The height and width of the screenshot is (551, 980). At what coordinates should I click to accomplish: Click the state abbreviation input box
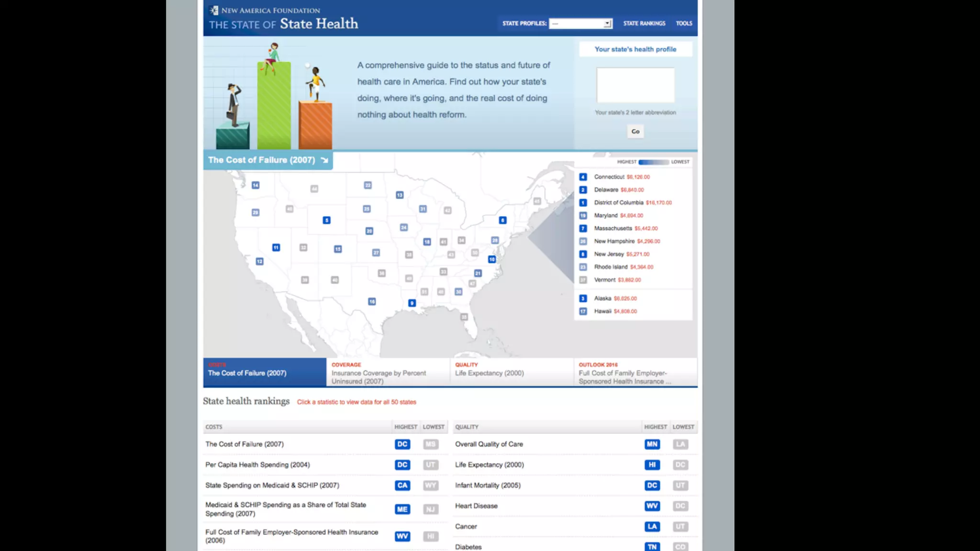pos(635,85)
